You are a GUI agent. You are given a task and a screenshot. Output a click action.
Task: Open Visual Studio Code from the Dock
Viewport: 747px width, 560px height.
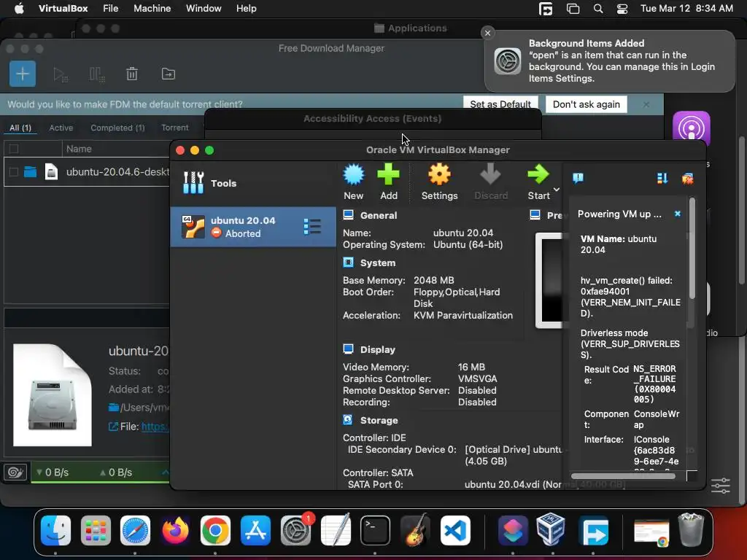455,530
